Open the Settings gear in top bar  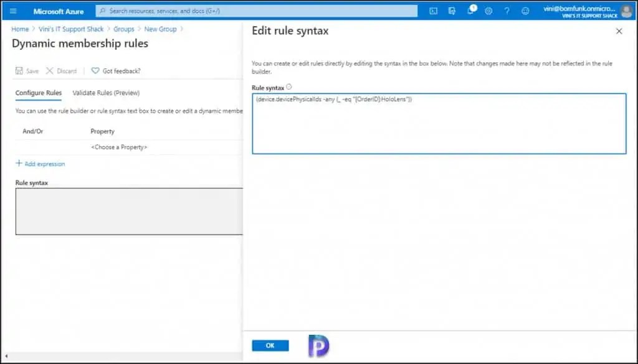tap(488, 11)
